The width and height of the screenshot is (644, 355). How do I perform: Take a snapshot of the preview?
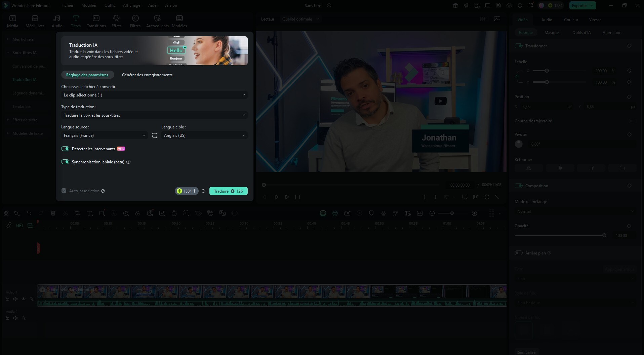tap(476, 197)
